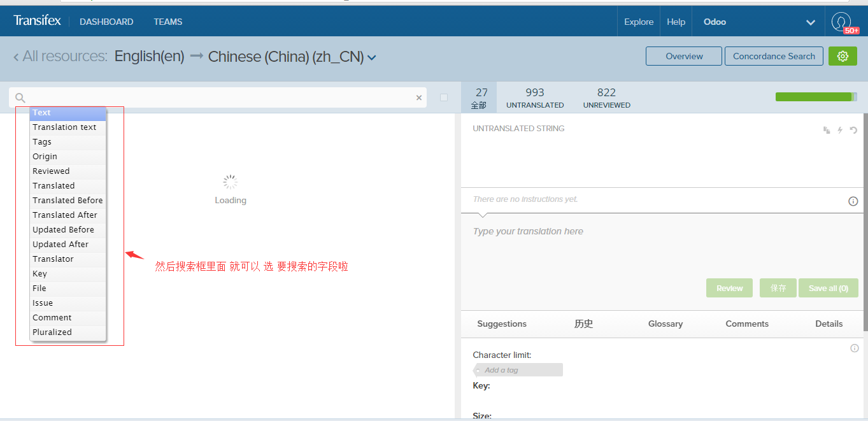Click the magnifier search icon
The height and width of the screenshot is (421, 868).
(x=20, y=97)
